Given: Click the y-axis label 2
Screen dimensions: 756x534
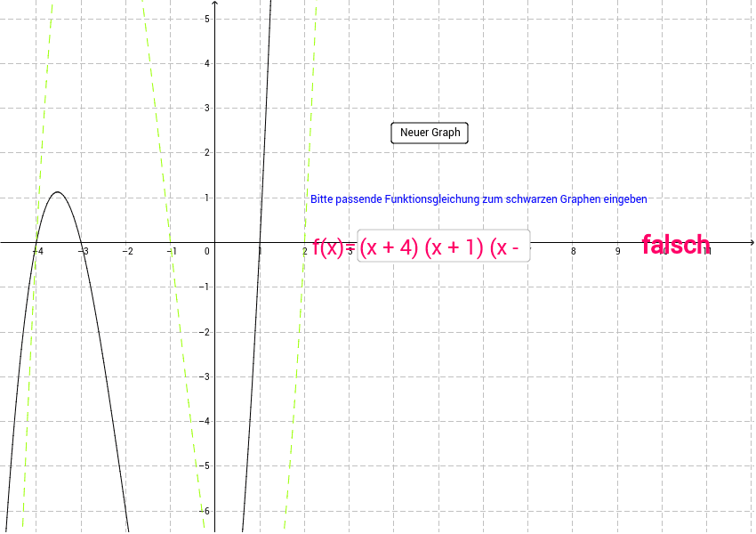Looking at the screenshot, I should [207, 152].
